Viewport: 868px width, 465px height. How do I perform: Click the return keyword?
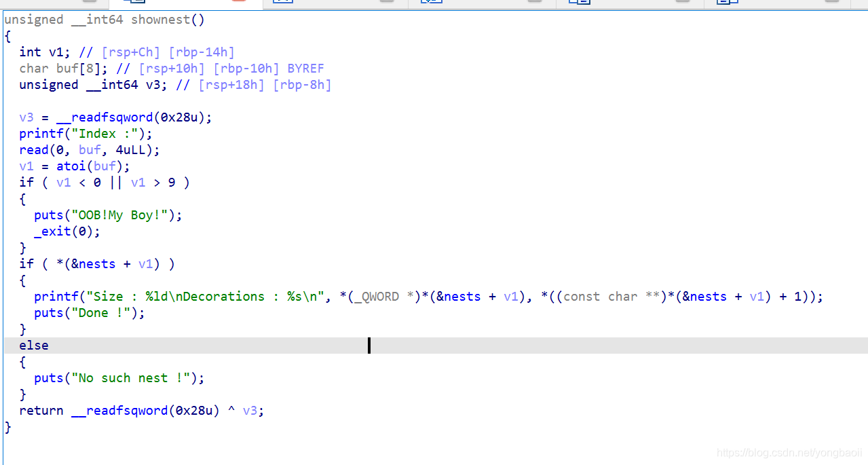coord(41,411)
